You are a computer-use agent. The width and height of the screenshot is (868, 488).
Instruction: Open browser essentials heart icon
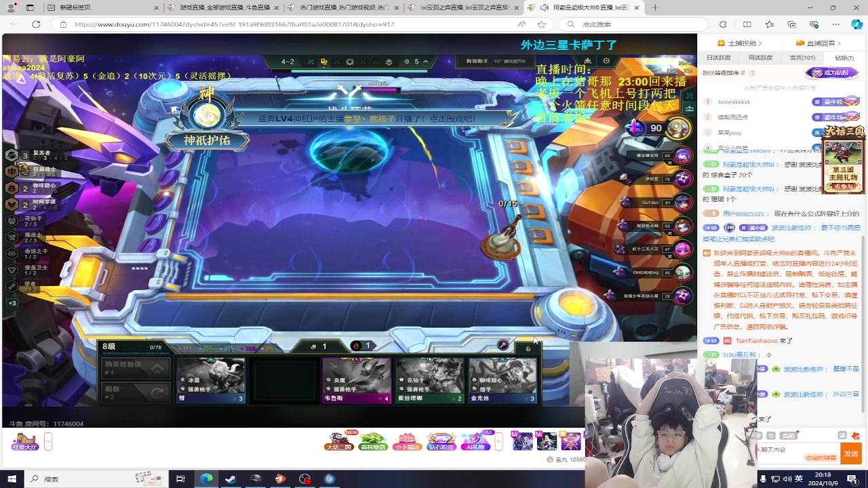point(813,24)
